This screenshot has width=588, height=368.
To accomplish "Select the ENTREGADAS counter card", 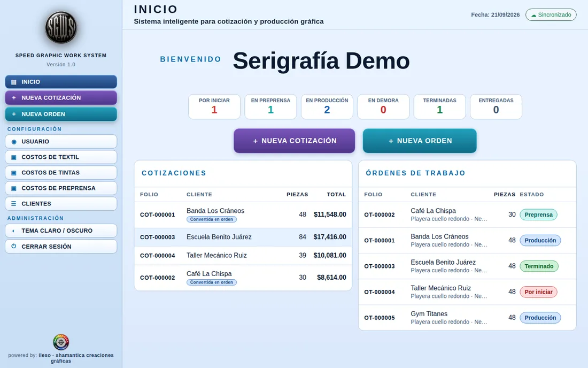I will click(496, 106).
